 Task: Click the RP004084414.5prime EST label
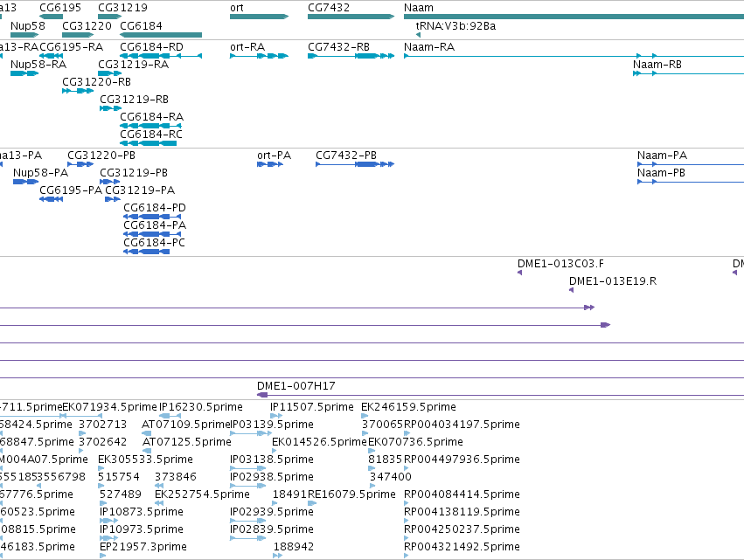tap(462, 495)
